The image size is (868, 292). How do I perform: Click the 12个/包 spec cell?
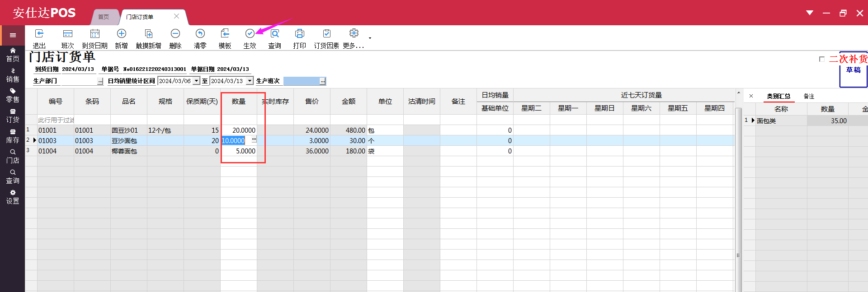(x=165, y=130)
